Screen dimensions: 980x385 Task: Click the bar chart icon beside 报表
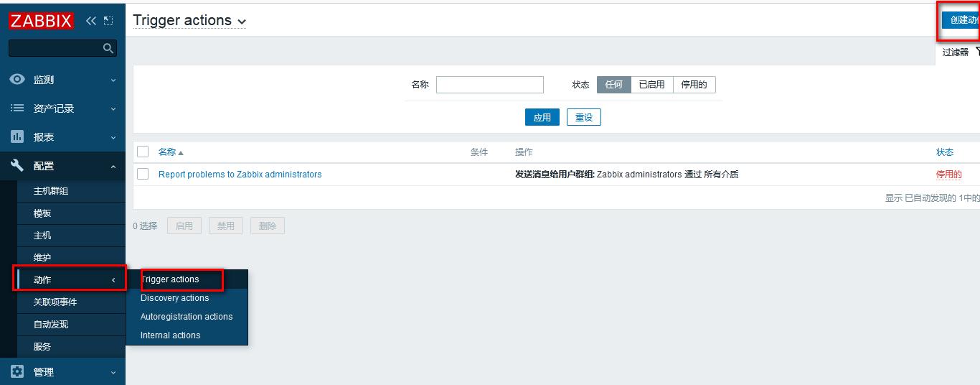point(17,136)
